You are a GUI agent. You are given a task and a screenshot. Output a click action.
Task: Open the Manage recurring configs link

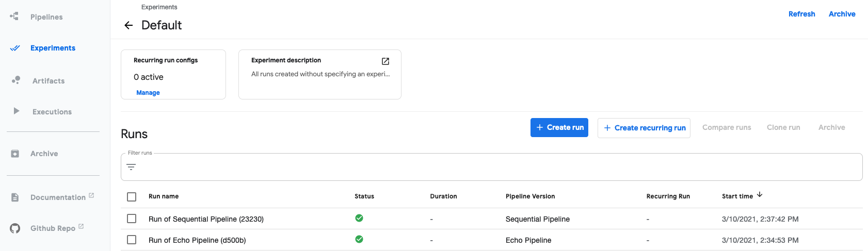pos(148,93)
